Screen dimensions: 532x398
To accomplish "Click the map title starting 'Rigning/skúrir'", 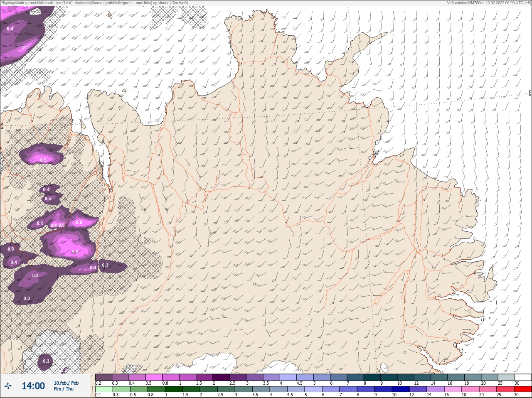I will (x=95, y=3).
